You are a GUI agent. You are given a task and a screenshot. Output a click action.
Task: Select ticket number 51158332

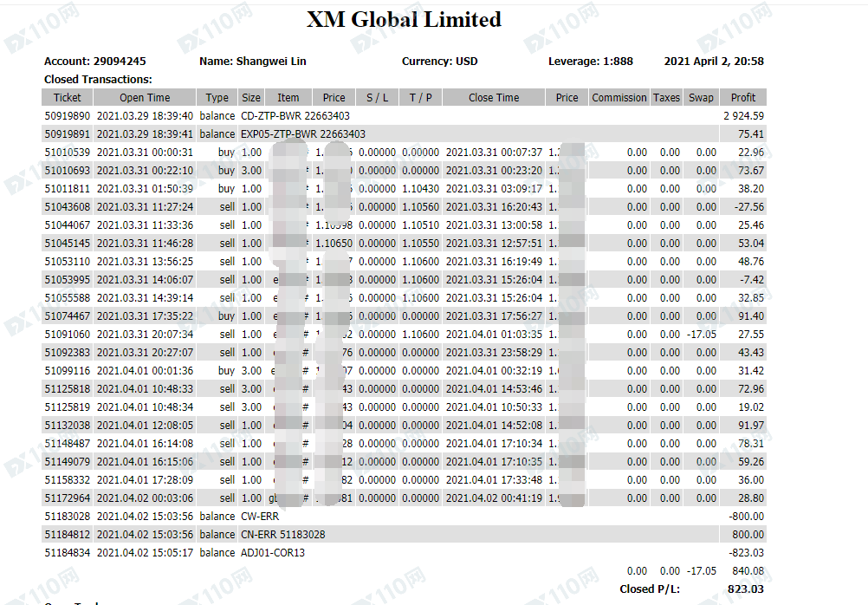tap(67, 480)
